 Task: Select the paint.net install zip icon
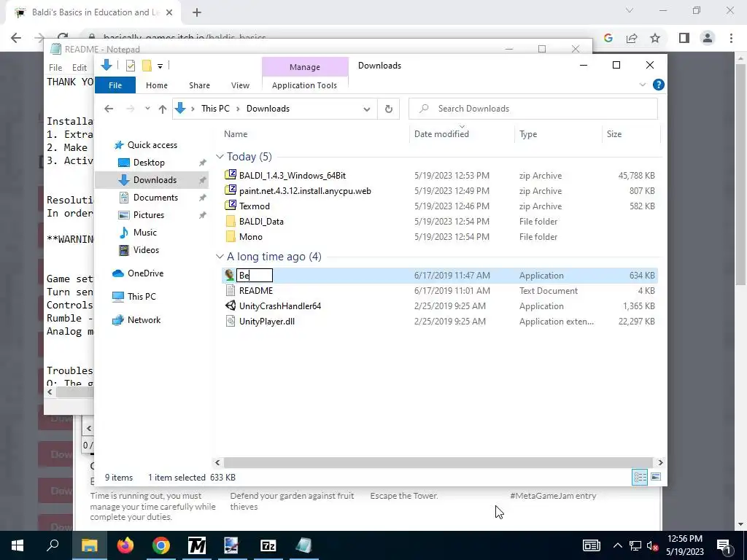pyautogui.click(x=231, y=190)
